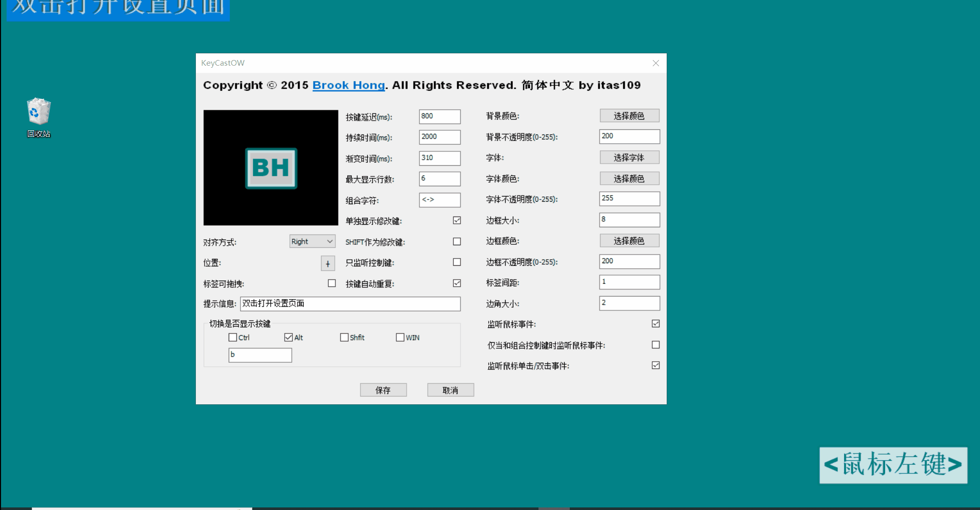Choose border color via 选择颜色 button
Screen dimensions: 980x510
(629, 241)
